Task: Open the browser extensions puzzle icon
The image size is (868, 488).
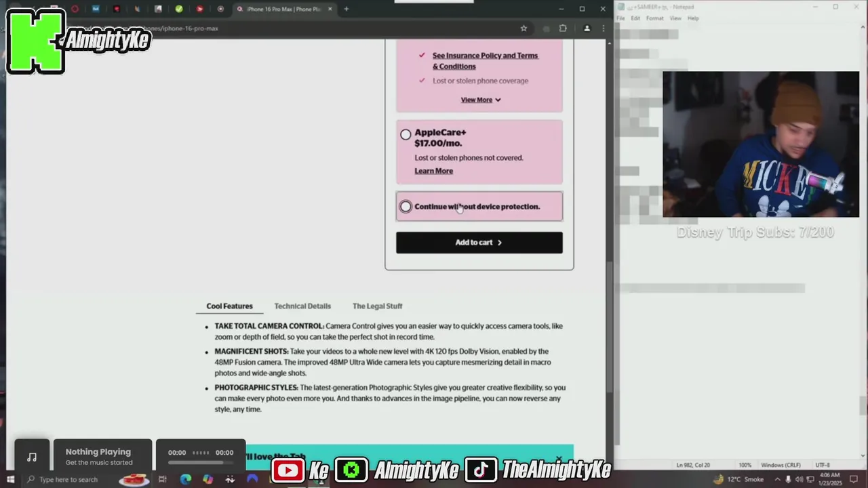Action: [x=563, y=28]
